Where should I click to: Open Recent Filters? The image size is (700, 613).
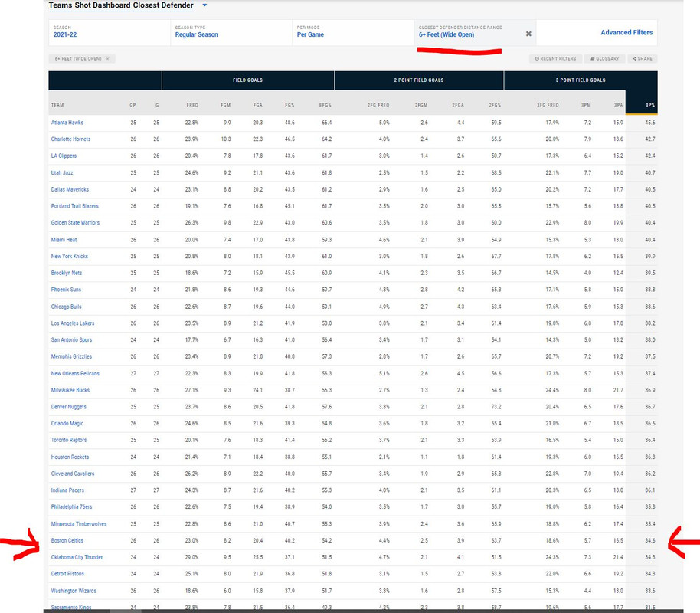click(x=555, y=58)
